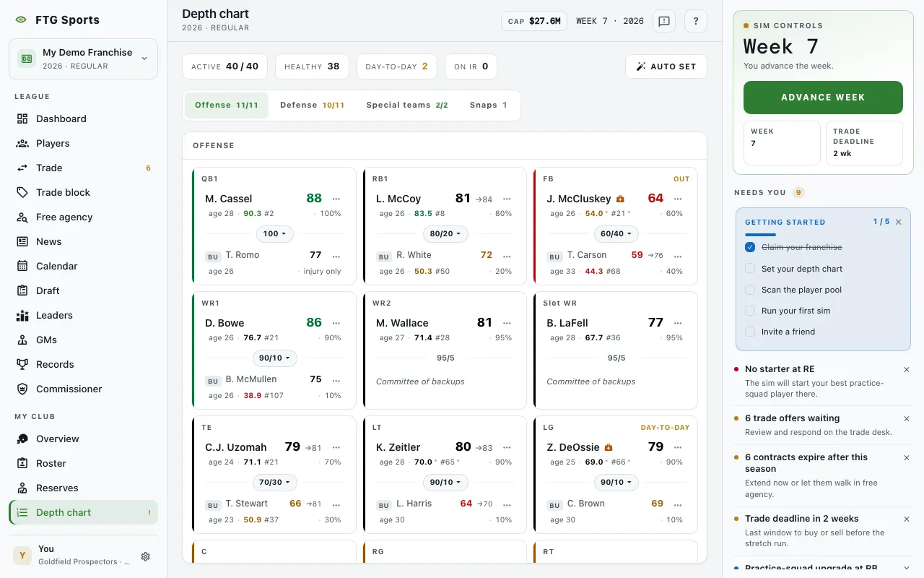
Task: Click the Day-to-day 2 stat chip
Action: click(397, 66)
